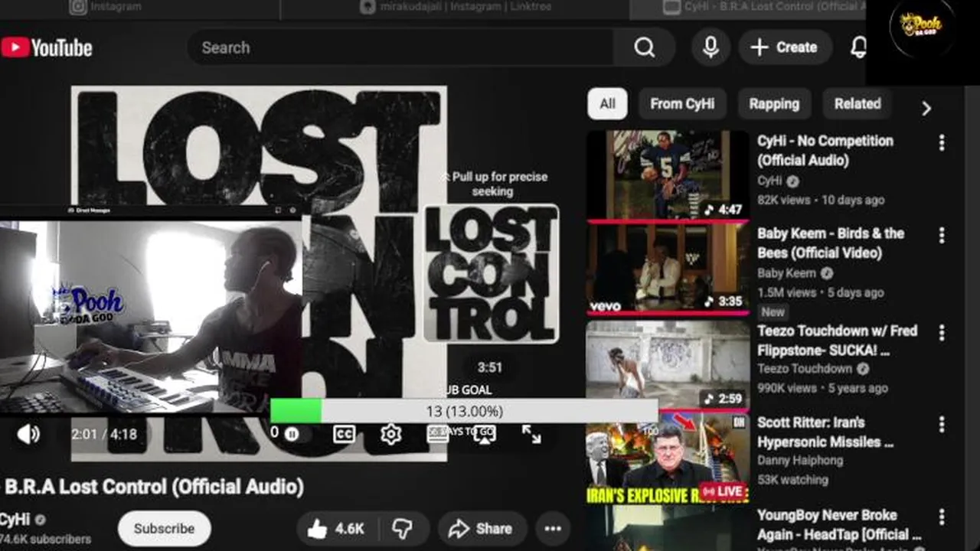Viewport: 980px width, 551px height.
Task: Click the search magnifier button
Action: click(644, 47)
